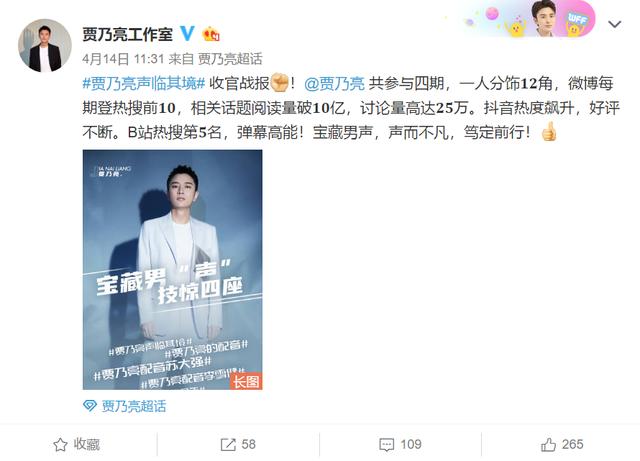Expand the post options chevron menu
Viewport: 640px width, 461px height.
coord(615,24)
